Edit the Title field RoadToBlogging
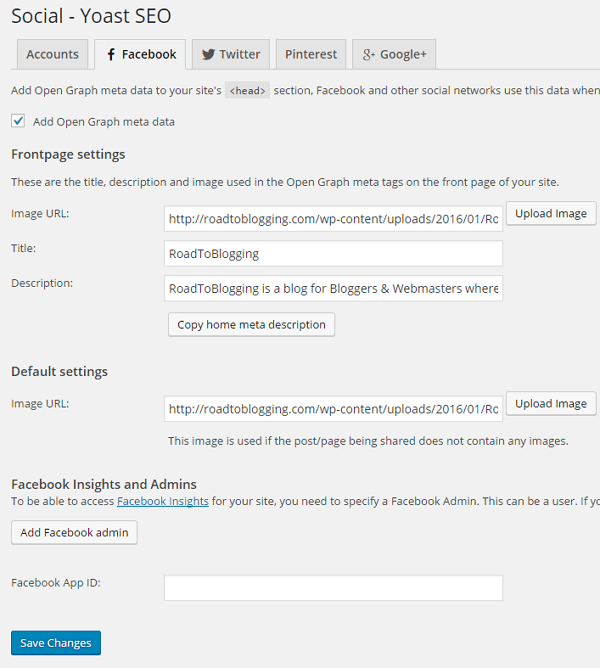 pyautogui.click(x=333, y=253)
